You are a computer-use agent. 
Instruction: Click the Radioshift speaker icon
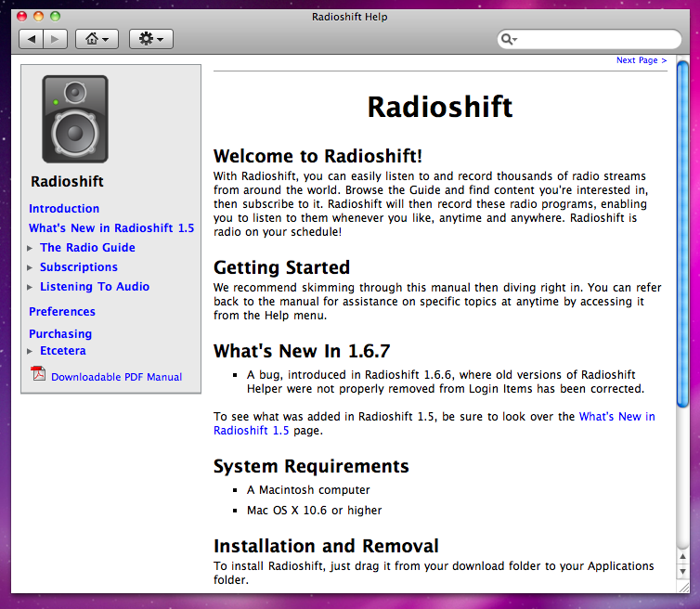(x=75, y=119)
